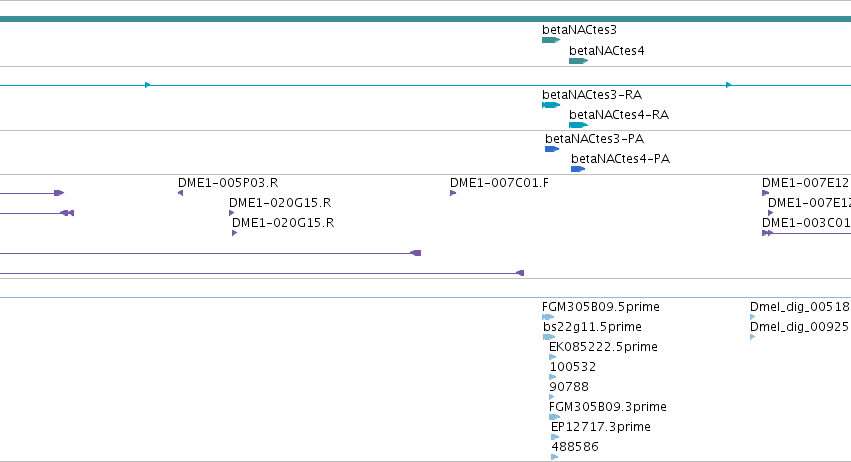This screenshot has width=851, height=462.
Task: Click the EK085222.5prime feature arrow
Action: point(552,357)
